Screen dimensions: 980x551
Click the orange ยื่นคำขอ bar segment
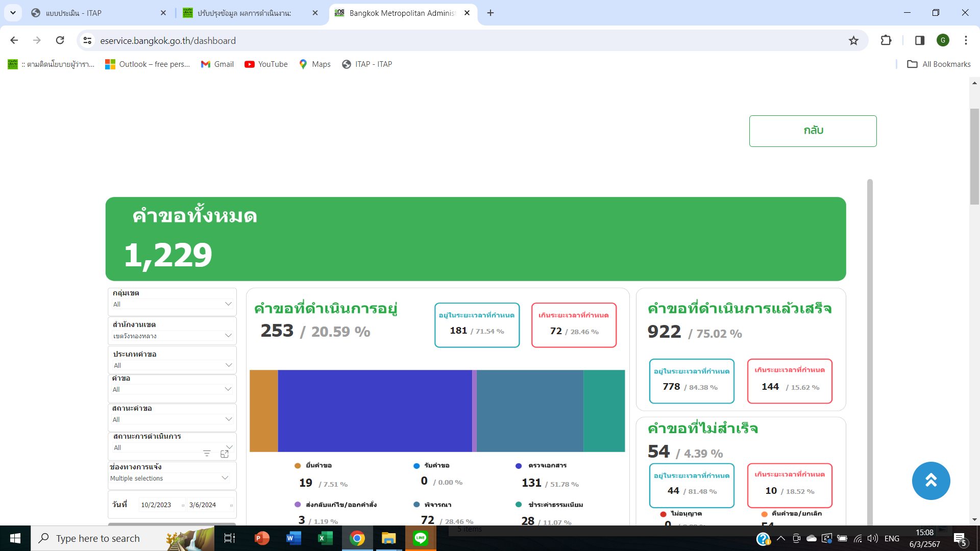(264, 411)
